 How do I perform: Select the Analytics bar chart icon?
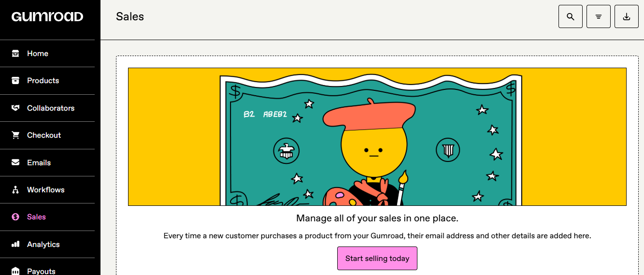tap(15, 245)
